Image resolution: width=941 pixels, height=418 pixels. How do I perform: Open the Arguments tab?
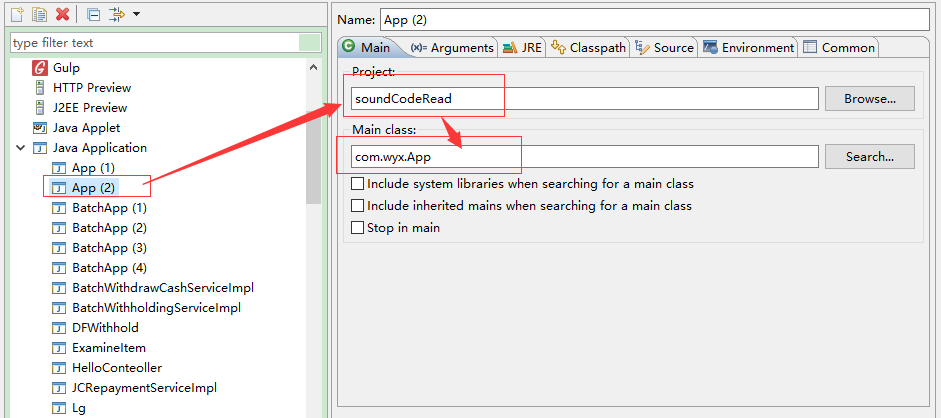point(453,47)
